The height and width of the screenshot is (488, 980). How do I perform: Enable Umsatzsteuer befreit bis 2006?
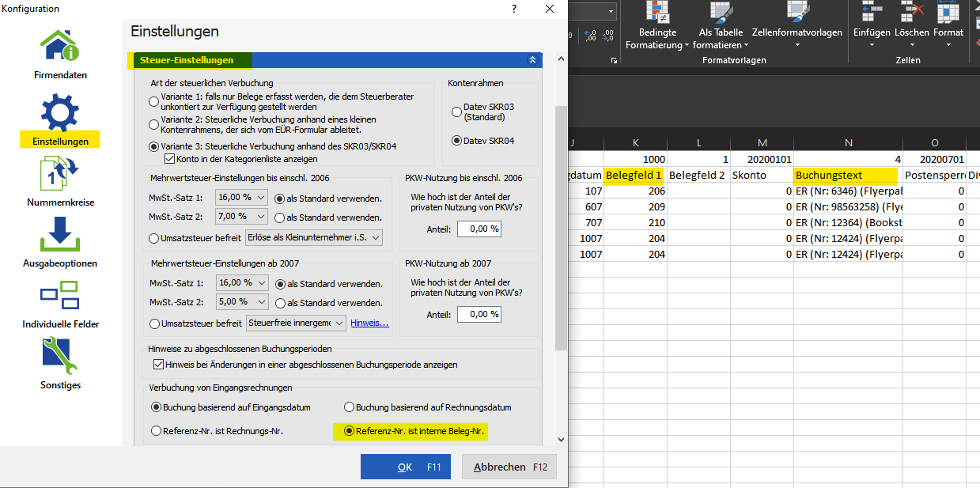pos(153,238)
